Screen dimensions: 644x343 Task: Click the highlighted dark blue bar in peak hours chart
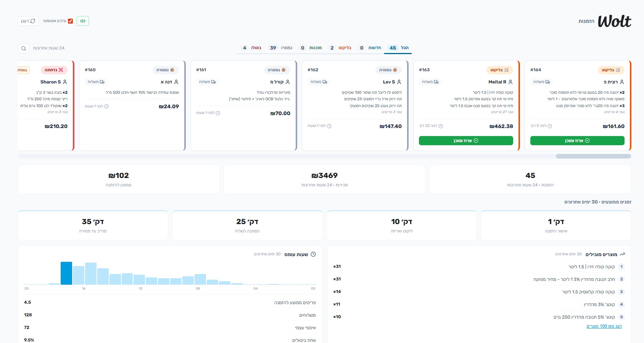point(66,273)
